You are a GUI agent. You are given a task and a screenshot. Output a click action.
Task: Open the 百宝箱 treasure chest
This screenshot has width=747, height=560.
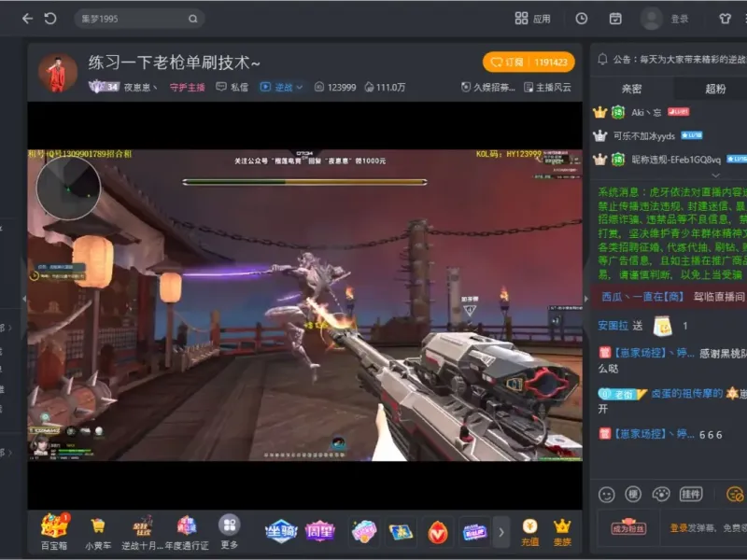[54, 531]
